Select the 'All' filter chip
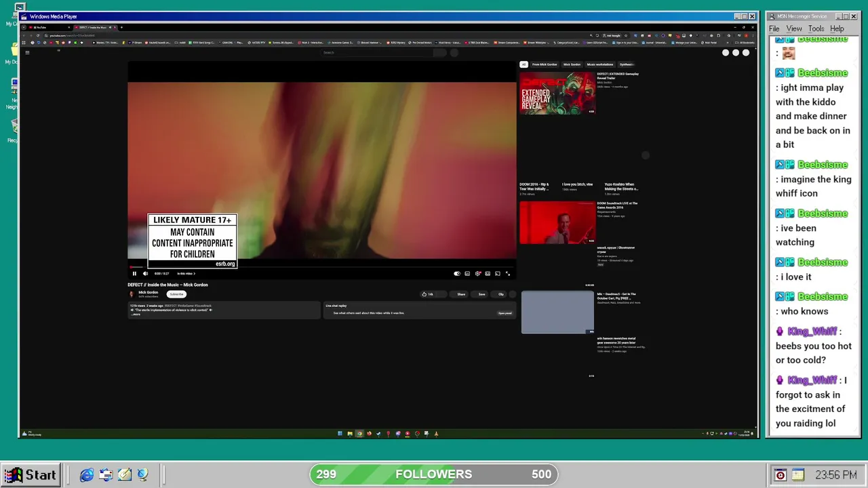 [x=524, y=64]
